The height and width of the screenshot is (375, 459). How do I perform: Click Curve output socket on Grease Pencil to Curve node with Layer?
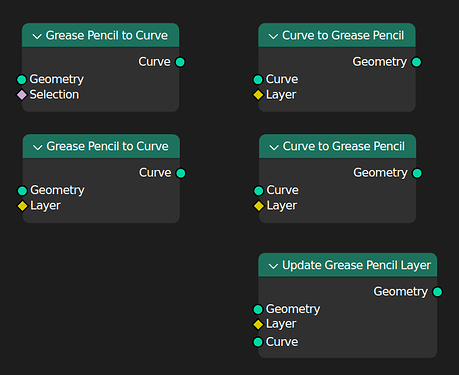[181, 173]
